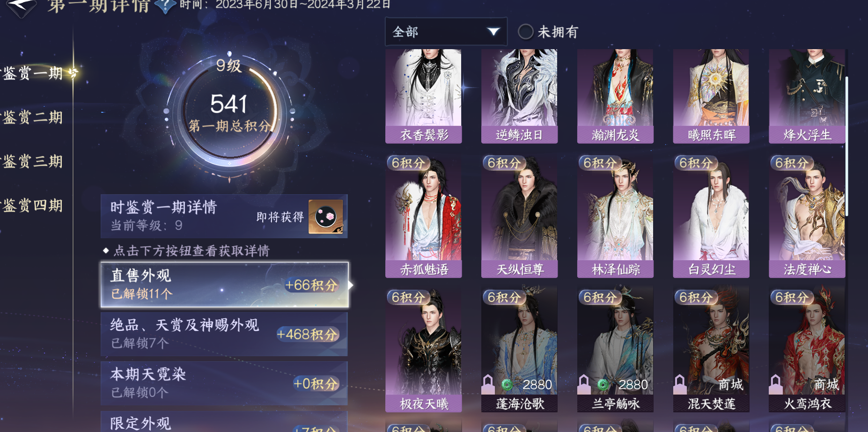Open the 本期天霓染 entry
This screenshot has width=868, height=432.
(224, 383)
